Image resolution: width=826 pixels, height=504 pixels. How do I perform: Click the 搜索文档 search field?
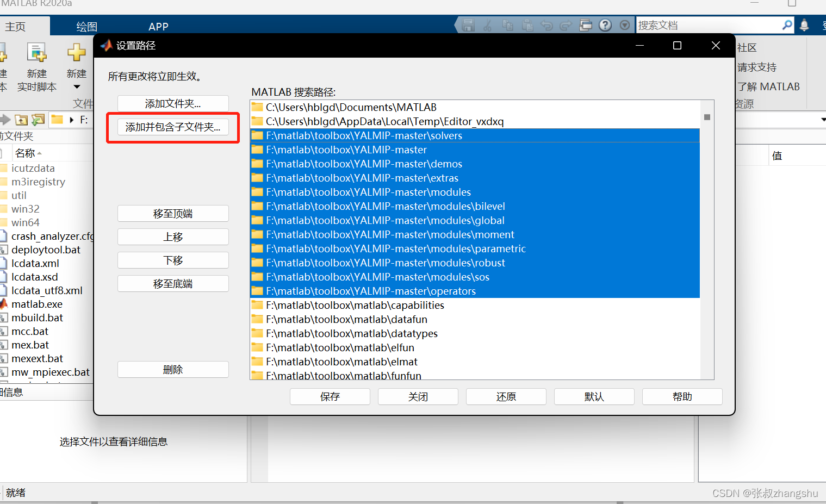click(709, 25)
